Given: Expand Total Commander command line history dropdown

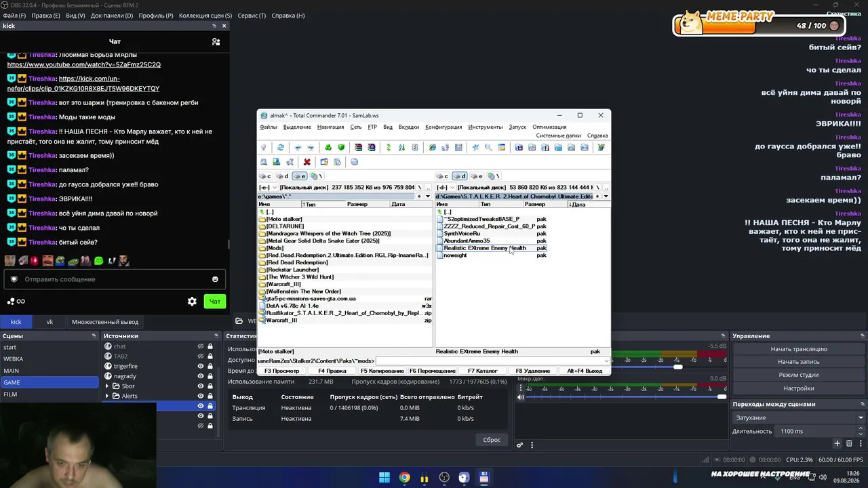Looking at the screenshot, I should pyautogui.click(x=606, y=361).
